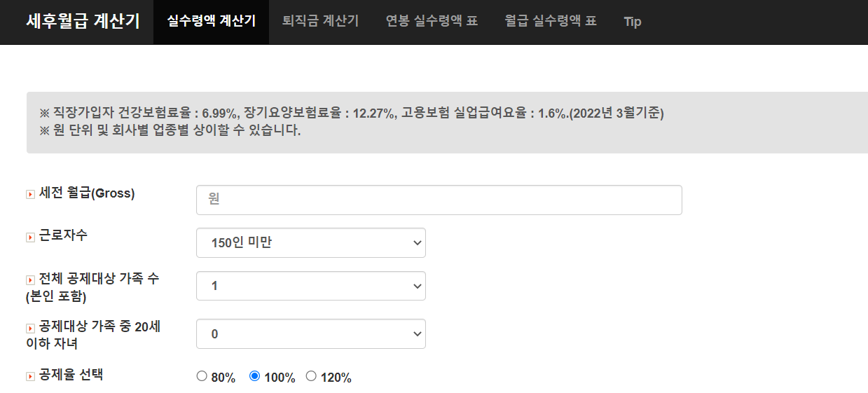The height and width of the screenshot is (393, 868).
Task: Expand the 전체 공제대상 가족 수 dropdown
Action: point(311,286)
